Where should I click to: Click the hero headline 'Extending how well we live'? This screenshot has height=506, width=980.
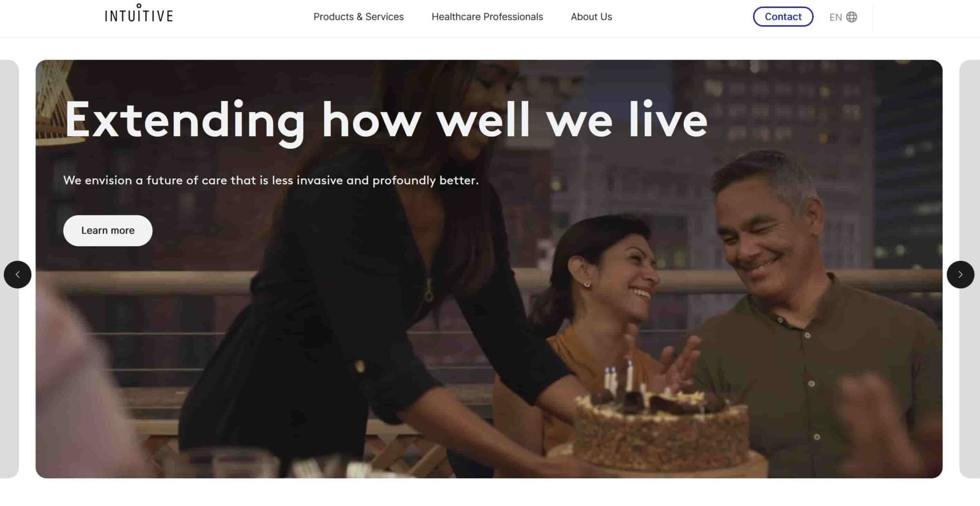(386, 120)
